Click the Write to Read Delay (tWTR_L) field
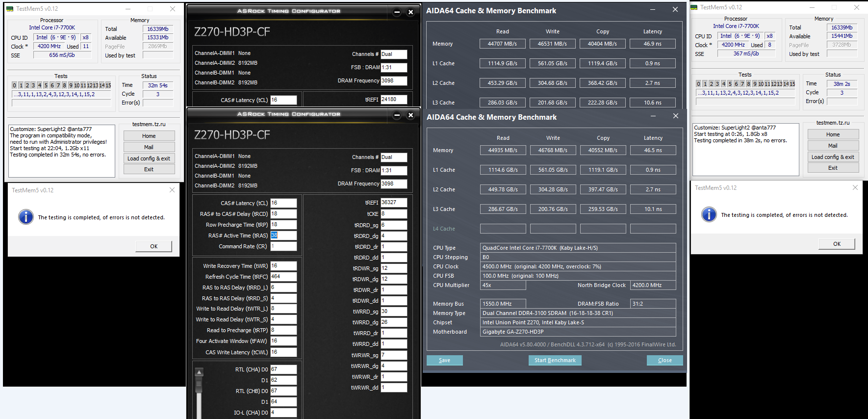 pyautogui.click(x=283, y=309)
